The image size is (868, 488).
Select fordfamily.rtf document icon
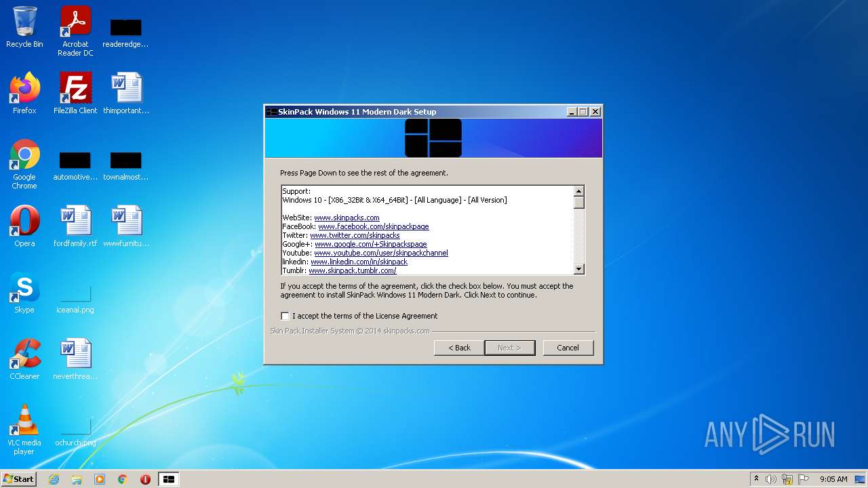pos(75,226)
